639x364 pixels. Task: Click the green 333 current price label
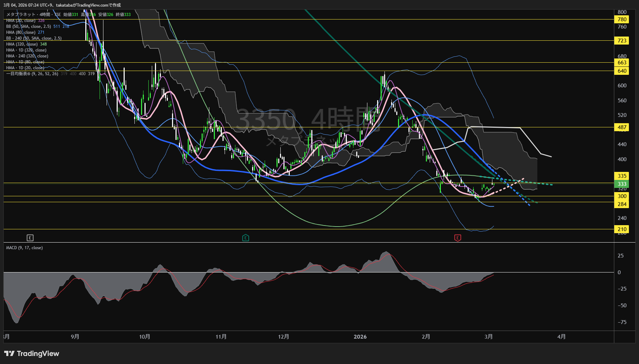pyautogui.click(x=622, y=184)
